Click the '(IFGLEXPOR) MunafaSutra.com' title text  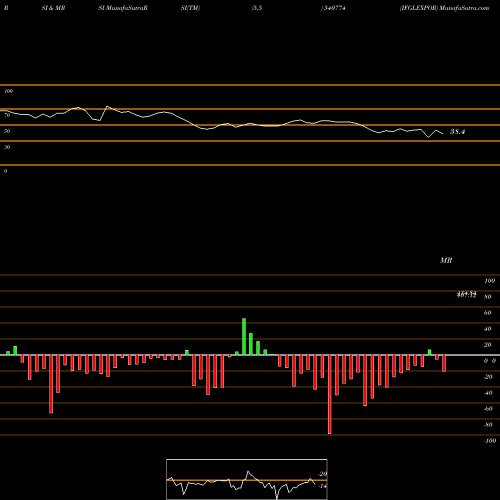tap(445, 8)
